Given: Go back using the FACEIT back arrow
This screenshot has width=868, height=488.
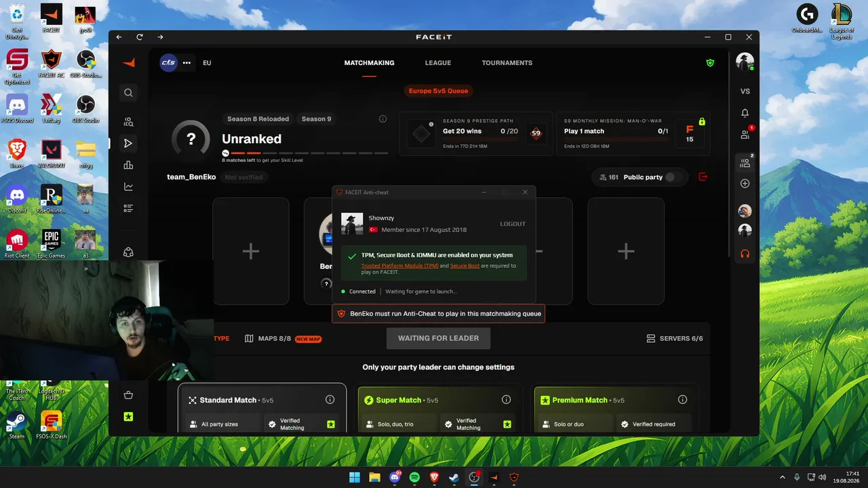Looking at the screenshot, I should pyautogui.click(x=119, y=37).
